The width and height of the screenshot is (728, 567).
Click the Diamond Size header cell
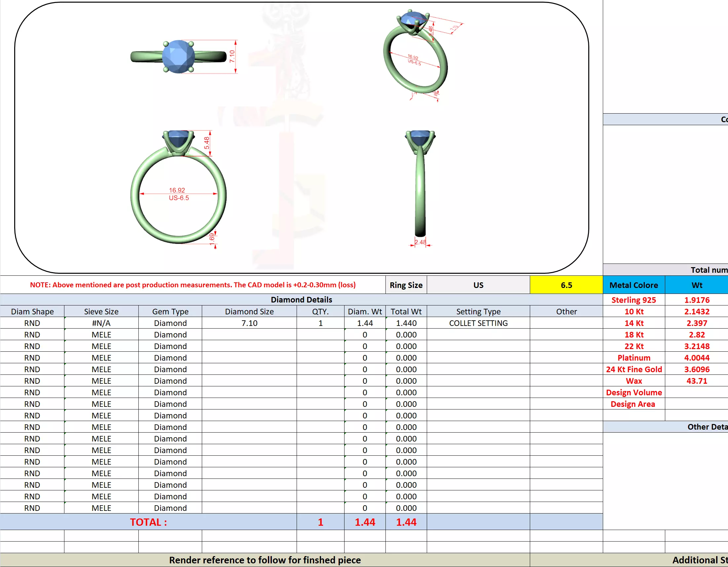point(249,311)
